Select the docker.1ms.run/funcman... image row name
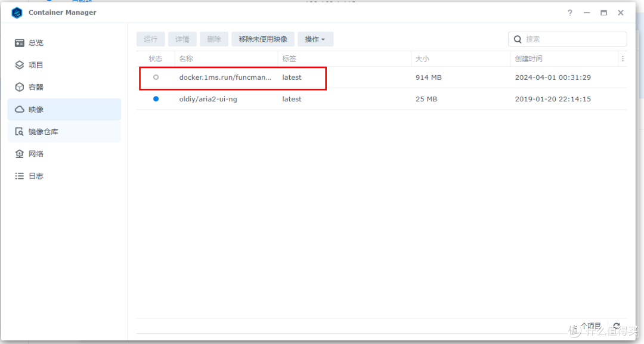Viewport: 644px width, 344px height. (225, 77)
